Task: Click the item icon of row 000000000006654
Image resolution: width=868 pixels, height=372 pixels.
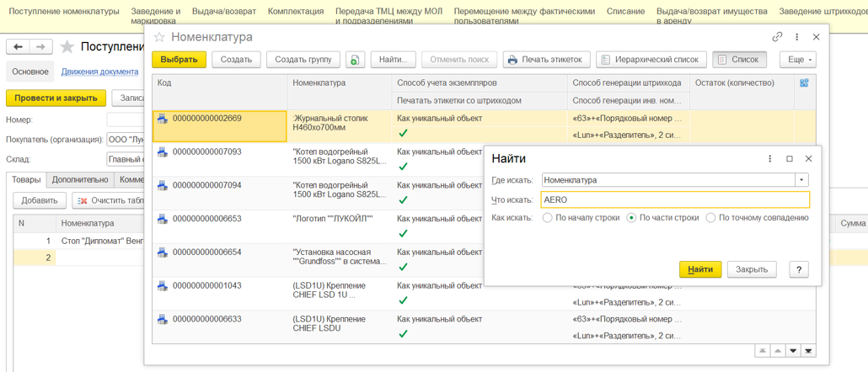Action: coord(163,252)
